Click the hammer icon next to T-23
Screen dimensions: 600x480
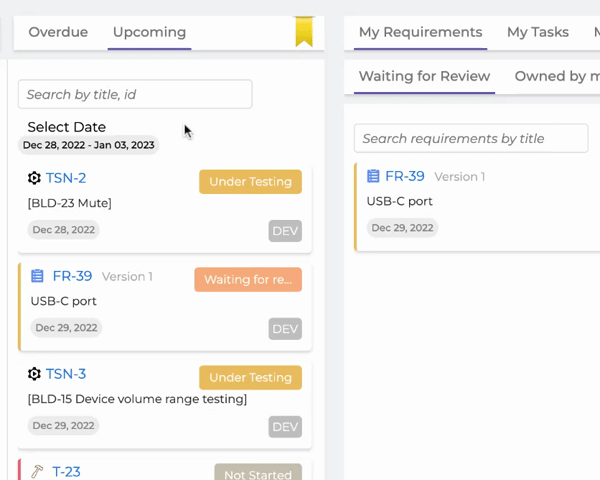click(37, 472)
